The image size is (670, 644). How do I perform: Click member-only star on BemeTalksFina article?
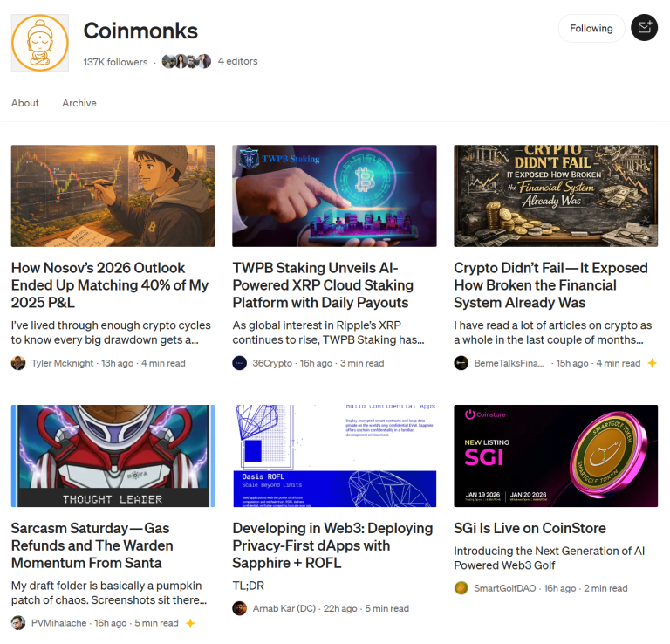[652, 363]
